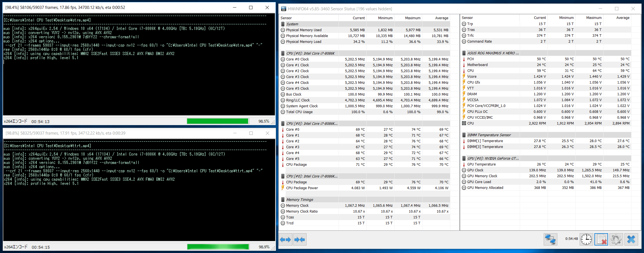Image resolution: width=644 pixels, height=253 pixels.
Task: Select the GPU Memory Allocated row
Action: pyautogui.click(x=546, y=188)
